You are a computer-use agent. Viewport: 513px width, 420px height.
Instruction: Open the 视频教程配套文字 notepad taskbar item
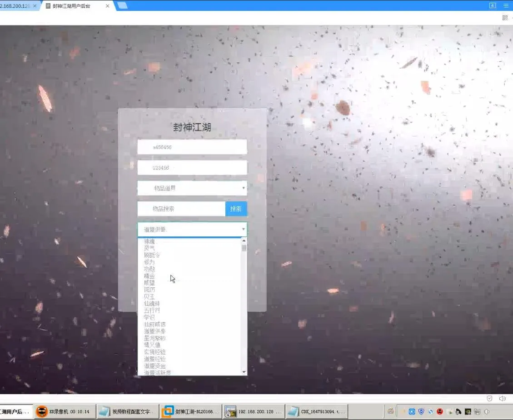(128, 411)
